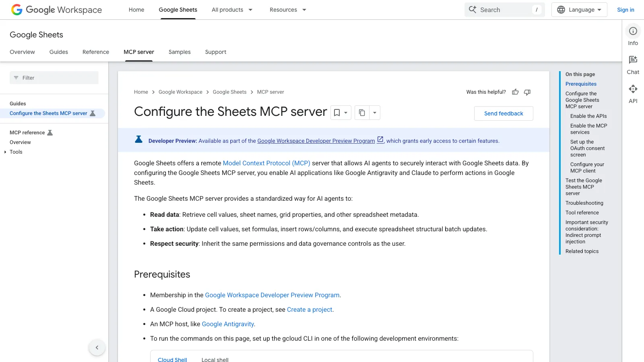Click the globe Language icon

click(x=561, y=10)
